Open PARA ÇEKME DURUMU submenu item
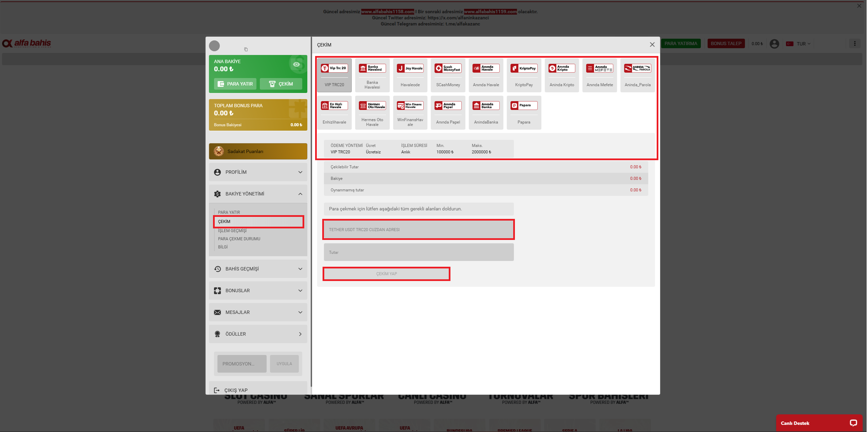This screenshot has height=432, width=868. 239,239
